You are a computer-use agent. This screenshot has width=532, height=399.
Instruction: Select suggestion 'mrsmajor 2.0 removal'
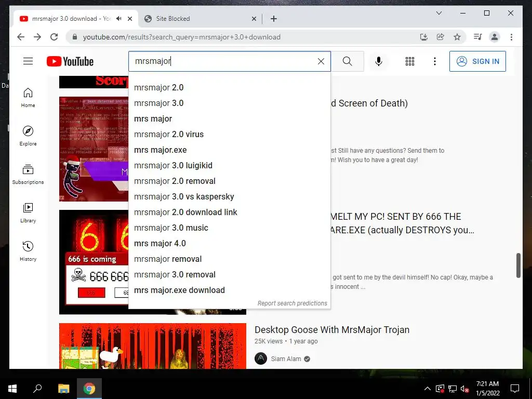click(229, 181)
